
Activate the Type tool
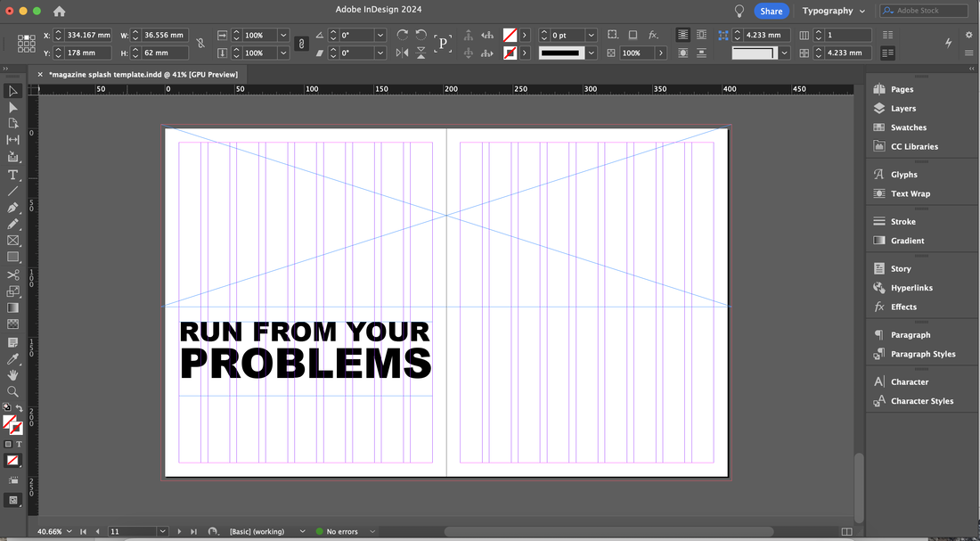point(12,175)
